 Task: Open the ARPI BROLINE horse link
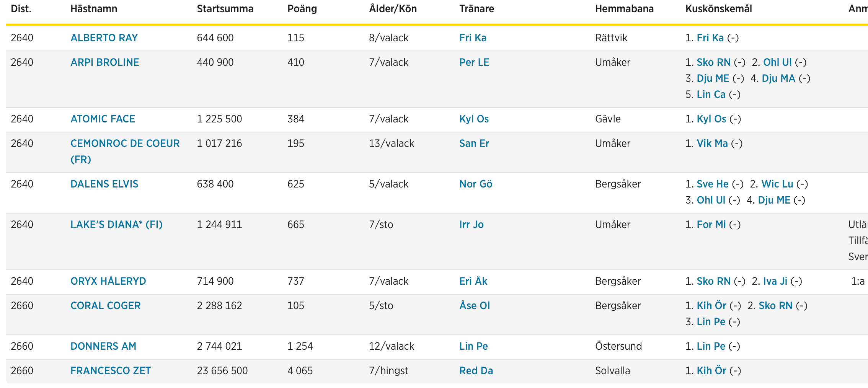105,62
